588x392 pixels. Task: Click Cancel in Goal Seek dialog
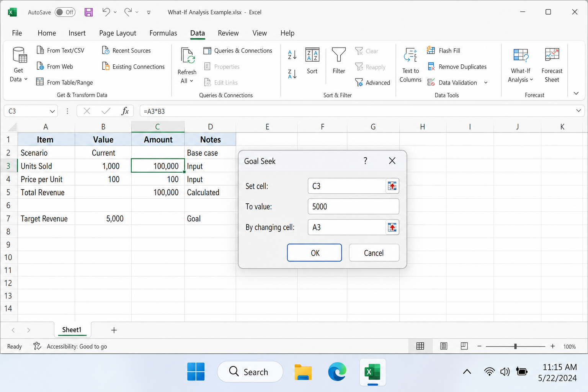click(374, 253)
